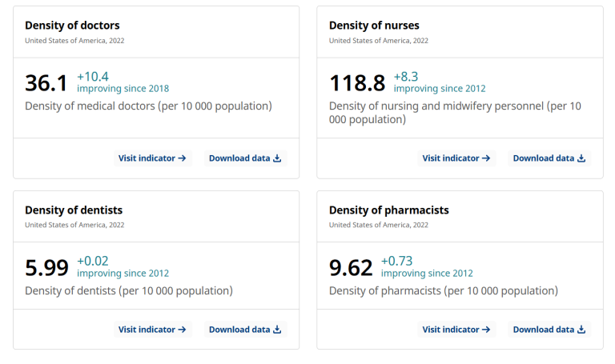The image size is (615, 364).
Task: Click the +0.02 change figure for dentists
Action: click(x=93, y=261)
